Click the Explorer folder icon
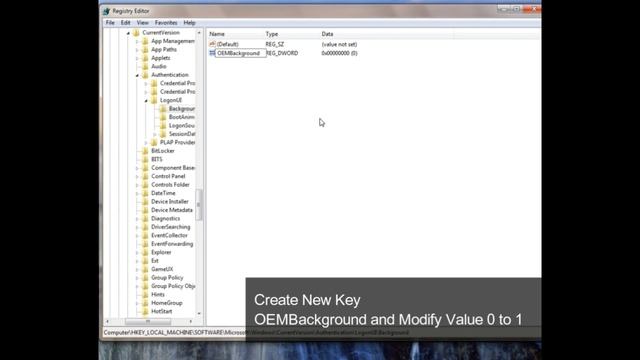Screen dimensions: 640x360 145,253
